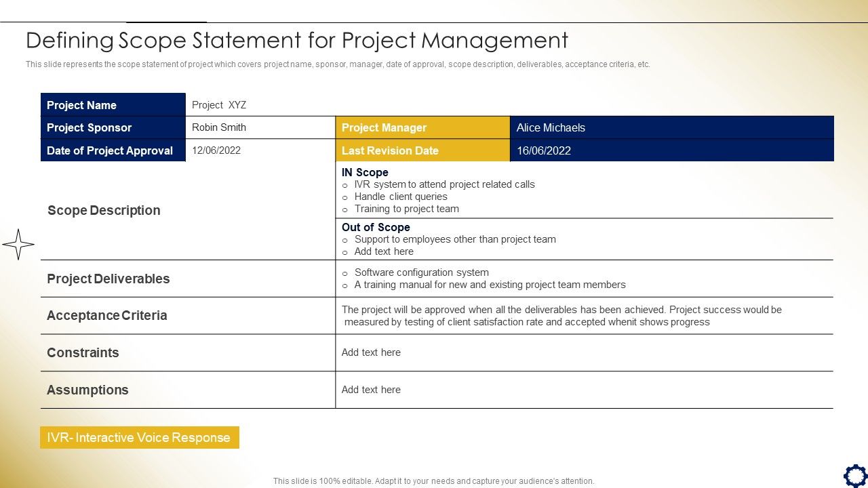Click the 'Software configuration system' bullet
The width and height of the screenshot is (868, 488).
click(x=421, y=272)
